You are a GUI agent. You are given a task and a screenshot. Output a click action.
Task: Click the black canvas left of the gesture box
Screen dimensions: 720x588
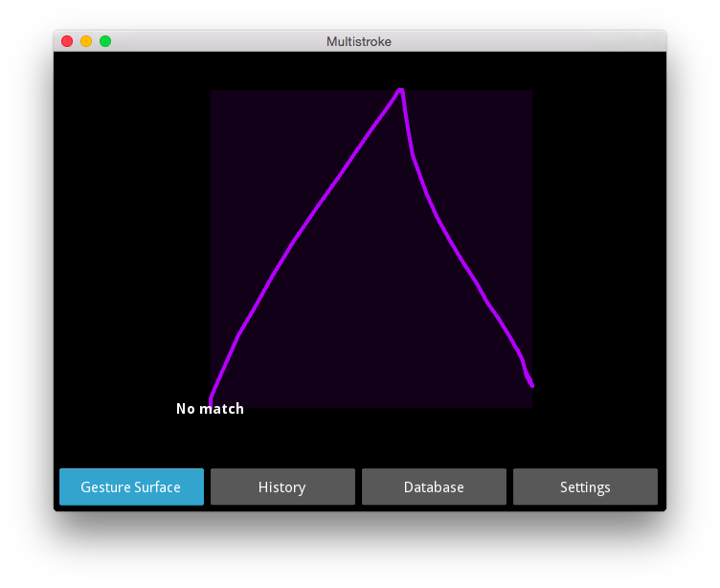click(132, 230)
